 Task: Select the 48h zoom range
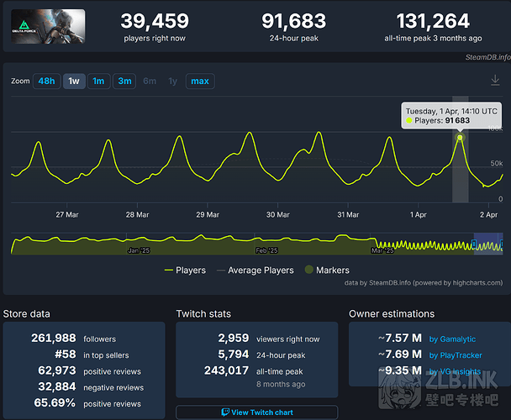[46, 81]
